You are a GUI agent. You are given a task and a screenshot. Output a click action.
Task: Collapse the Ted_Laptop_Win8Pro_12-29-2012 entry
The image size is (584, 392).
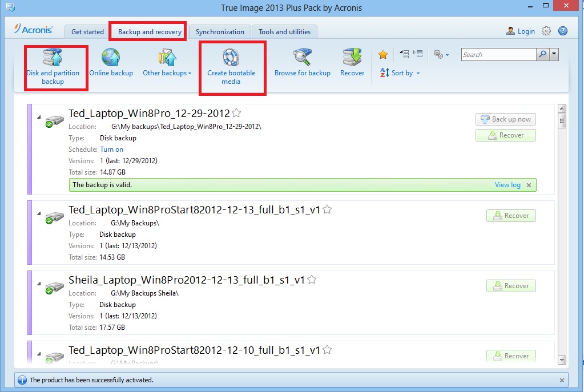point(39,117)
